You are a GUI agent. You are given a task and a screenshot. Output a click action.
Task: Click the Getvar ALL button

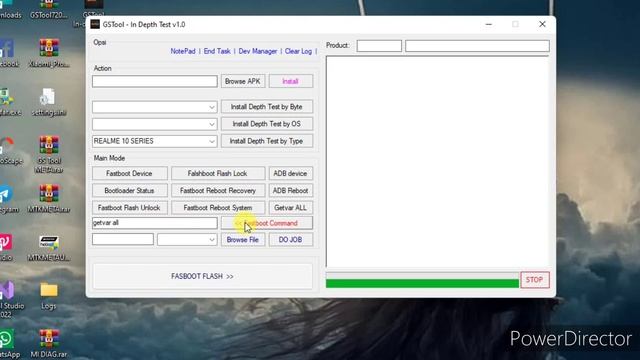click(x=291, y=208)
